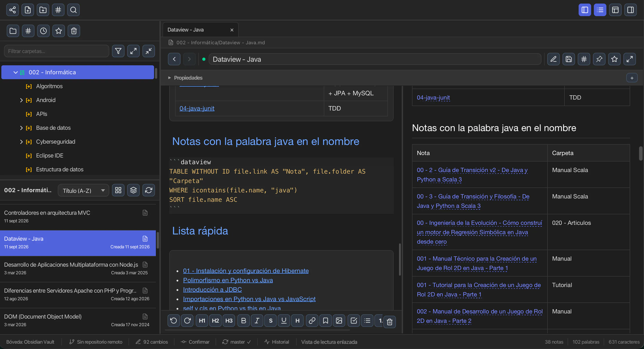Apply Heading 3 formatting
This screenshot has height=349, width=644.
(x=229, y=321)
